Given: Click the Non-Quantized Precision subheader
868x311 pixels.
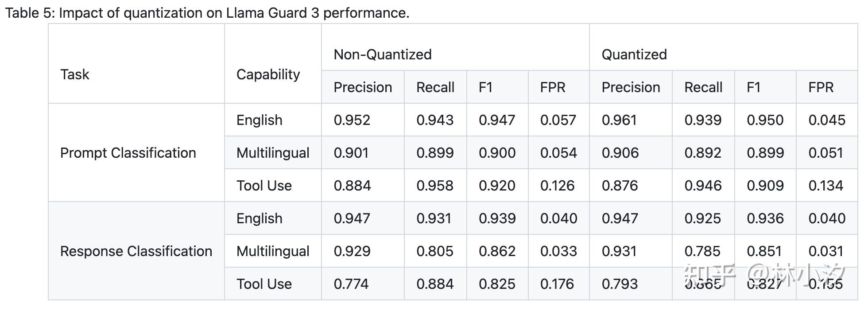Looking at the screenshot, I should point(363,87).
